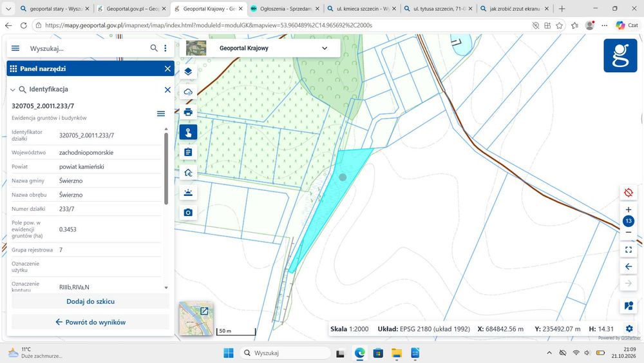This screenshot has width=644, height=363.
Task: Open the browser tab list dropdown
Action: point(8,8)
